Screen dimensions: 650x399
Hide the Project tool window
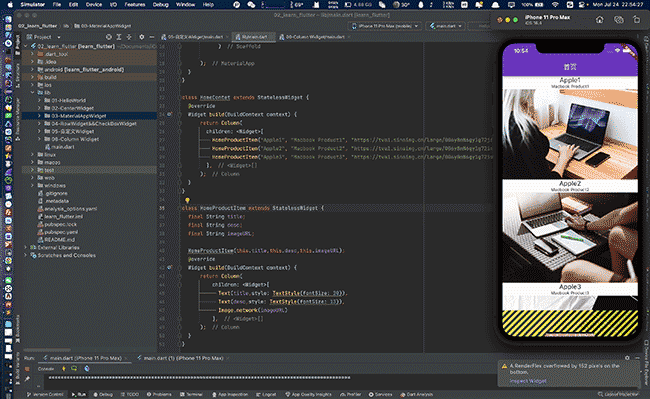point(151,37)
